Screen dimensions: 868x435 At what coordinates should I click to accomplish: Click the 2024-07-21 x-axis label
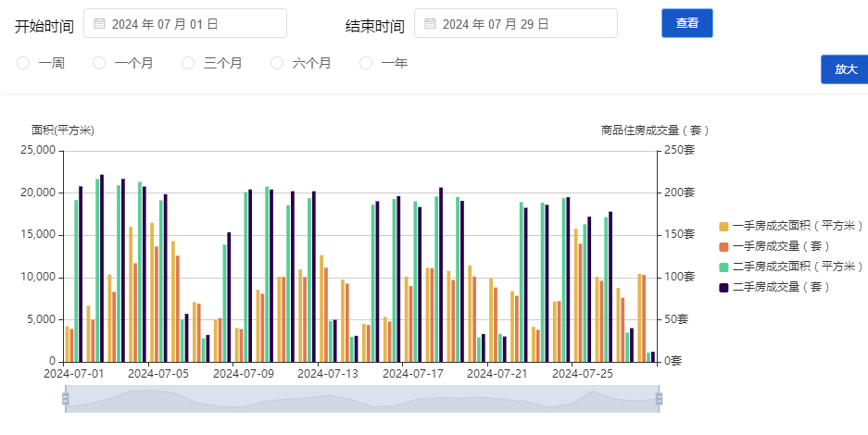click(497, 374)
